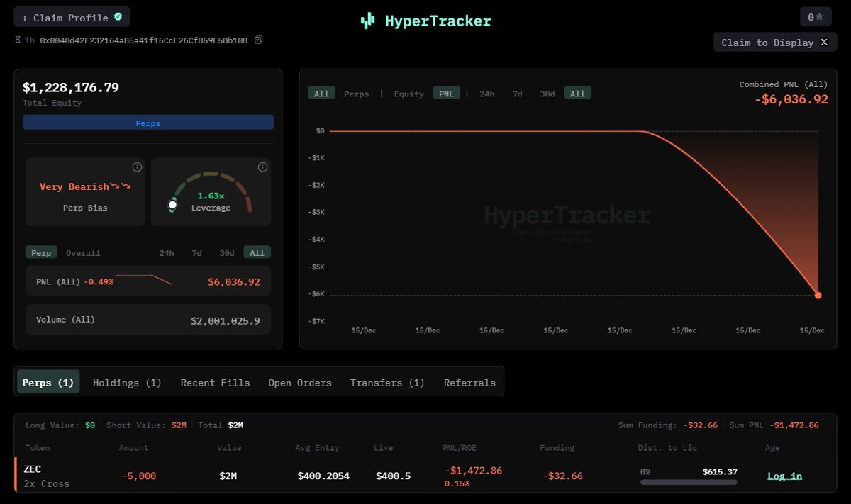Image resolution: width=851 pixels, height=504 pixels.
Task: Select 24h range in the chart
Action: click(486, 94)
